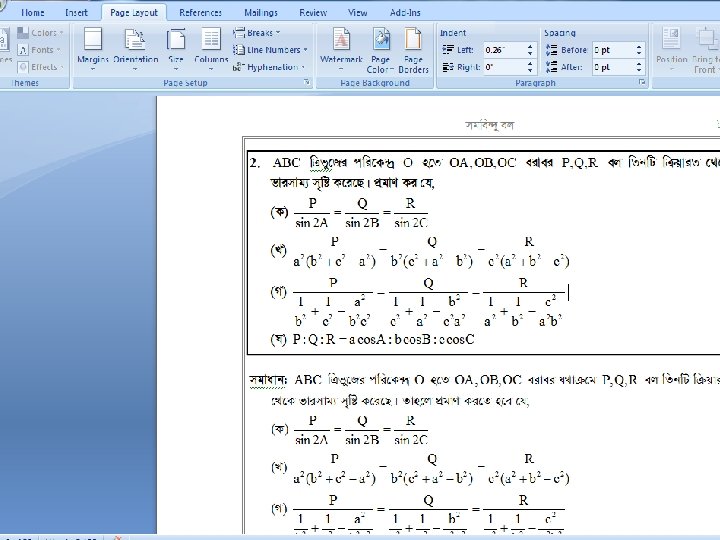Choose page Orientation
The width and height of the screenshot is (720, 540).
(135, 50)
